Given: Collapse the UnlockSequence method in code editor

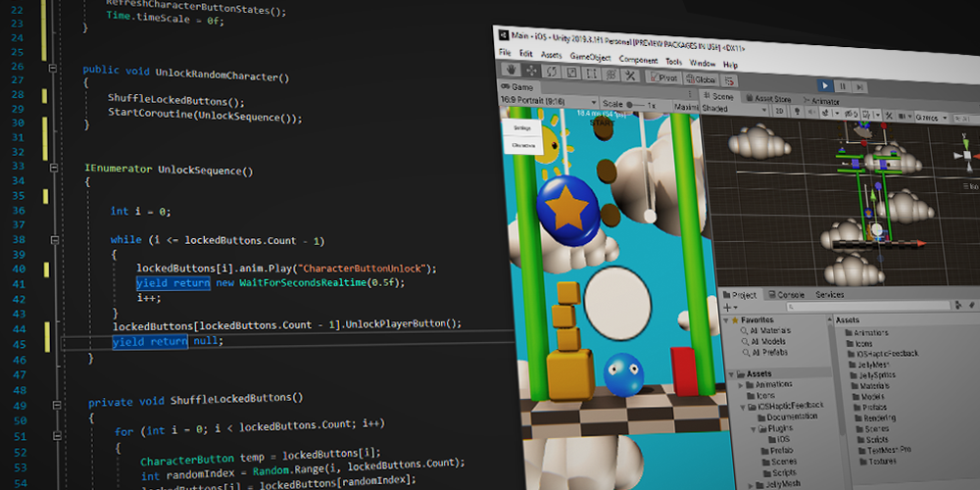Looking at the screenshot, I should tap(54, 168).
